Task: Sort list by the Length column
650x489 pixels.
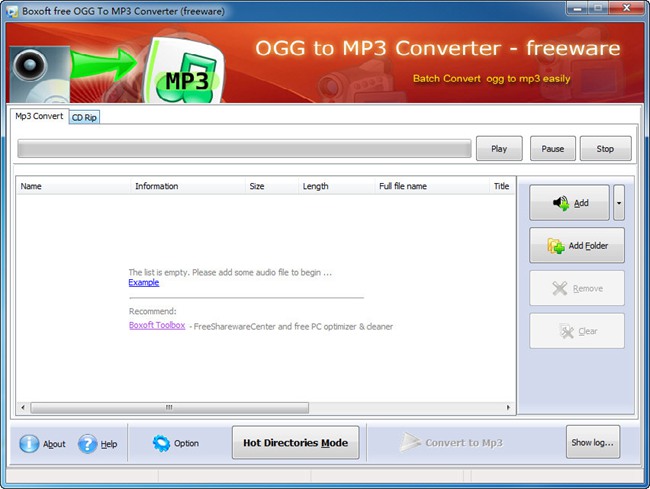Action: pos(336,186)
